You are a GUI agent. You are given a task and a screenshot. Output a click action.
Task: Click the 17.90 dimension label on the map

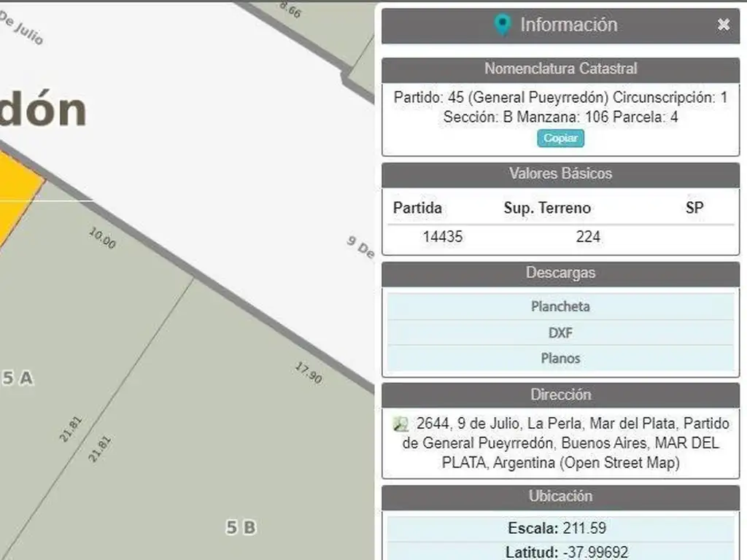[x=309, y=373]
